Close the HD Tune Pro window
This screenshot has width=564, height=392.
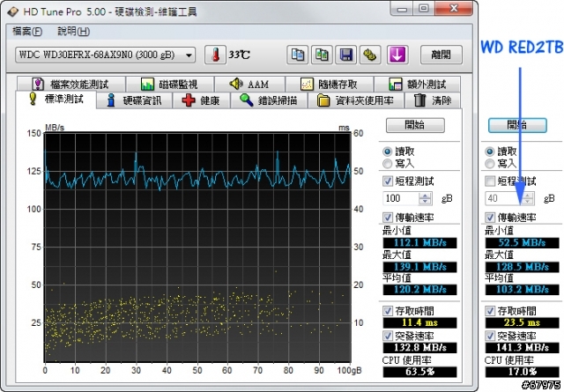(454, 8)
